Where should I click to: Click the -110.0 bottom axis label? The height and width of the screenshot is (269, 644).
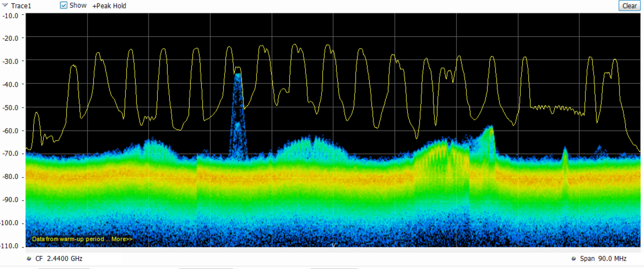pos(11,246)
